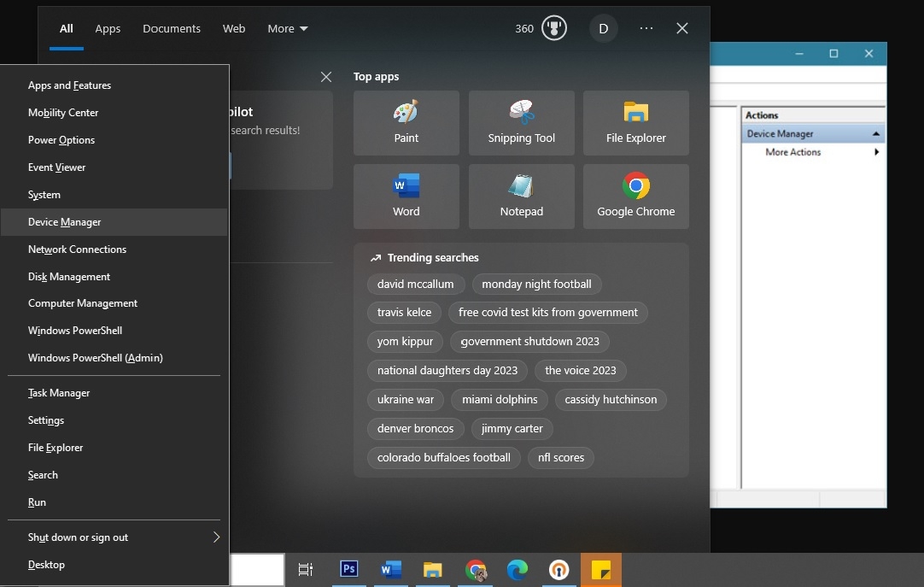Open Network Connections from the menu

pyautogui.click(x=114, y=249)
